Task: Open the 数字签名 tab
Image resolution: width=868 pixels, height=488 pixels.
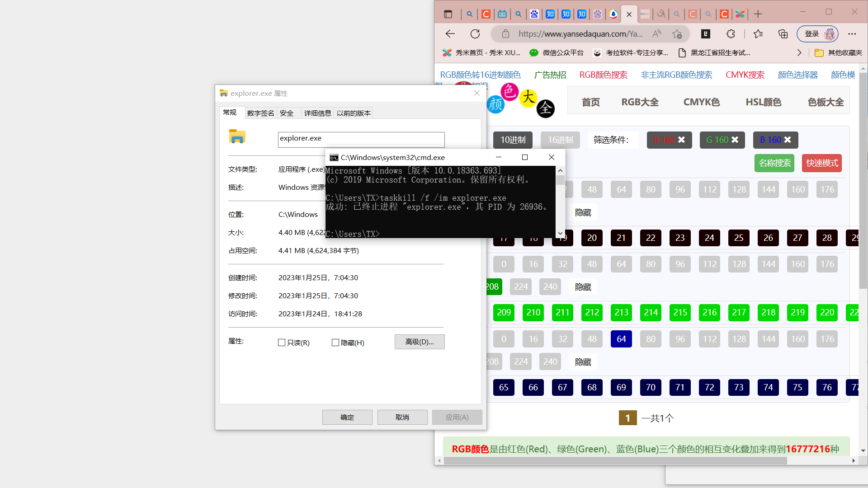Action: click(260, 113)
